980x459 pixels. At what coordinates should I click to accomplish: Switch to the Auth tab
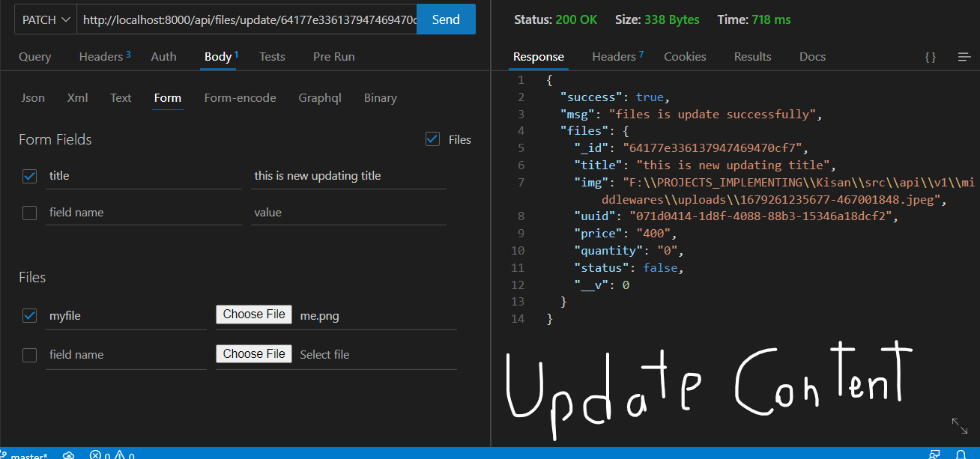click(x=164, y=56)
